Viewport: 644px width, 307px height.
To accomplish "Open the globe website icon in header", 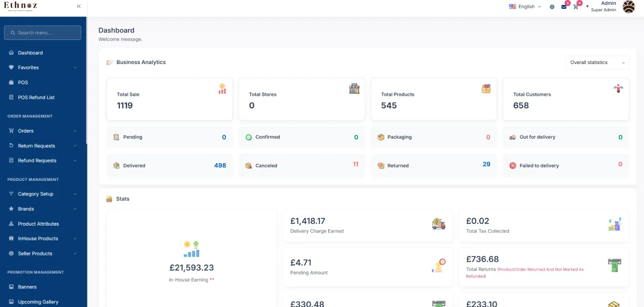I will tap(552, 7).
